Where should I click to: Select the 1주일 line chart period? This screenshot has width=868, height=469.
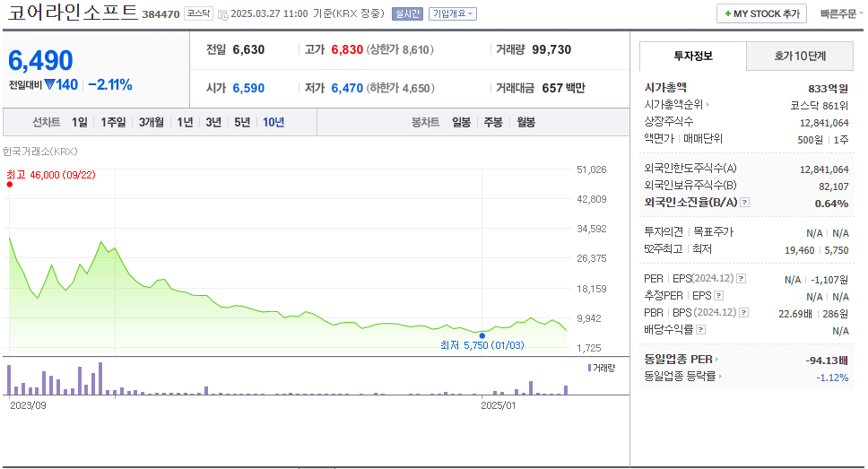pyautogui.click(x=114, y=122)
